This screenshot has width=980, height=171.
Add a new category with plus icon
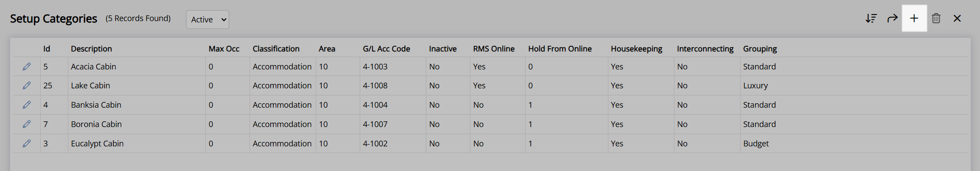point(914,18)
